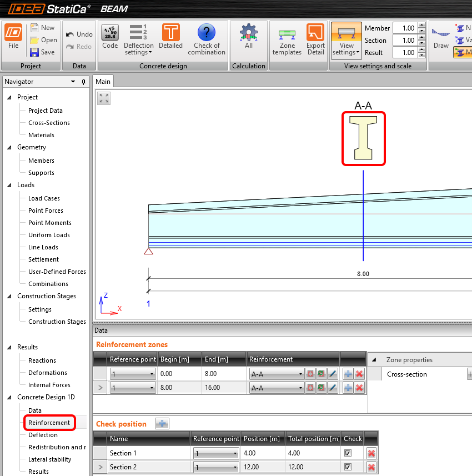Image resolution: width=472 pixels, height=476 pixels.
Task: Add a new check position
Action: point(162,424)
